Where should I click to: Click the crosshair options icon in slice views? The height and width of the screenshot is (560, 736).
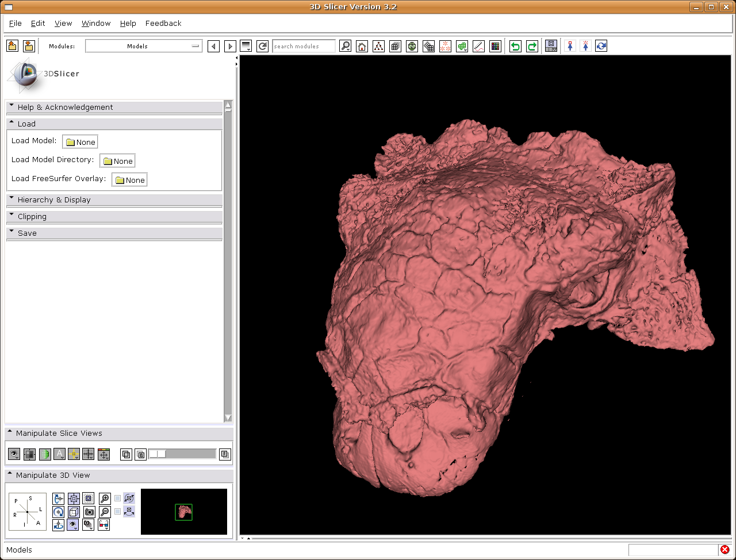(x=74, y=454)
